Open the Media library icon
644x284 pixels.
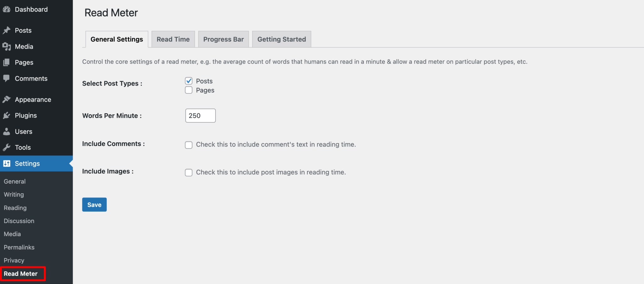coord(7,46)
